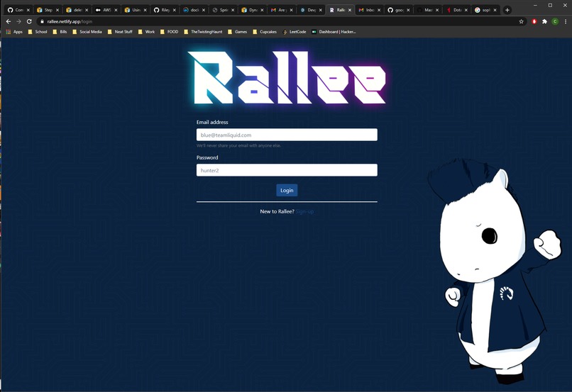Open the Dashboard | Hacker... bookmark
The height and width of the screenshot is (392, 572).
tap(334, 32)
